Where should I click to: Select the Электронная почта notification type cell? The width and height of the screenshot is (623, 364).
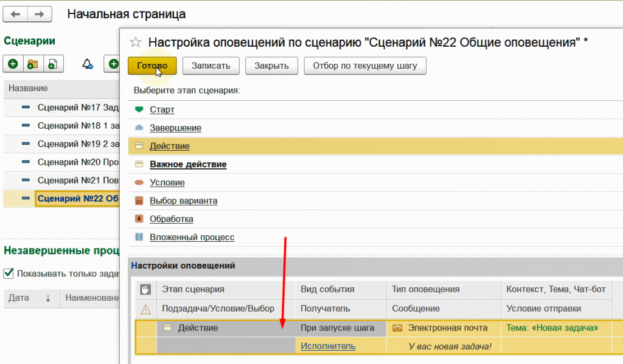pos(447,328)
